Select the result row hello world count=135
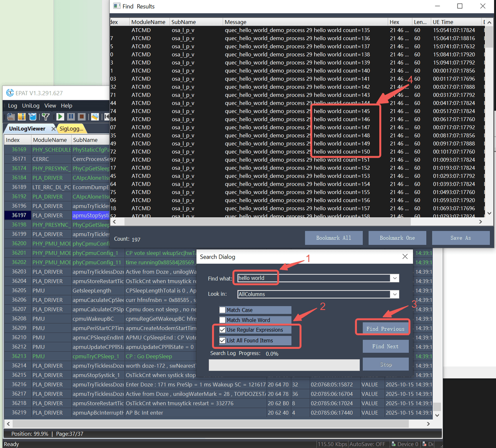 coord(297,30)
